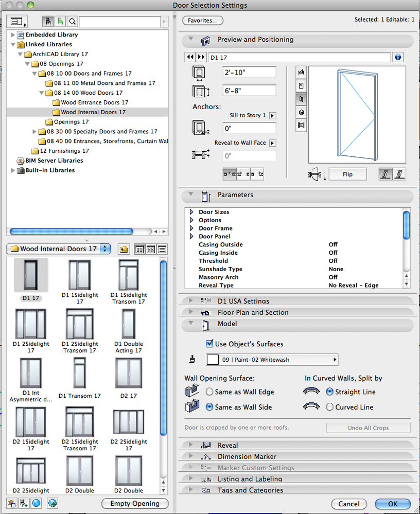Open the Library Manager icon
The height and width of the screenshot is (514, 420).
point(12,503)
